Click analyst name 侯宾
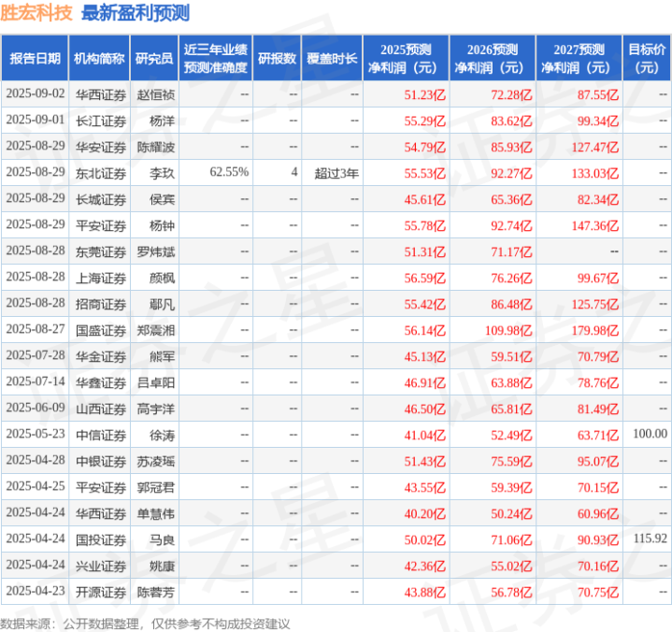This screenshot has height=632, width=672. [162, 200]
